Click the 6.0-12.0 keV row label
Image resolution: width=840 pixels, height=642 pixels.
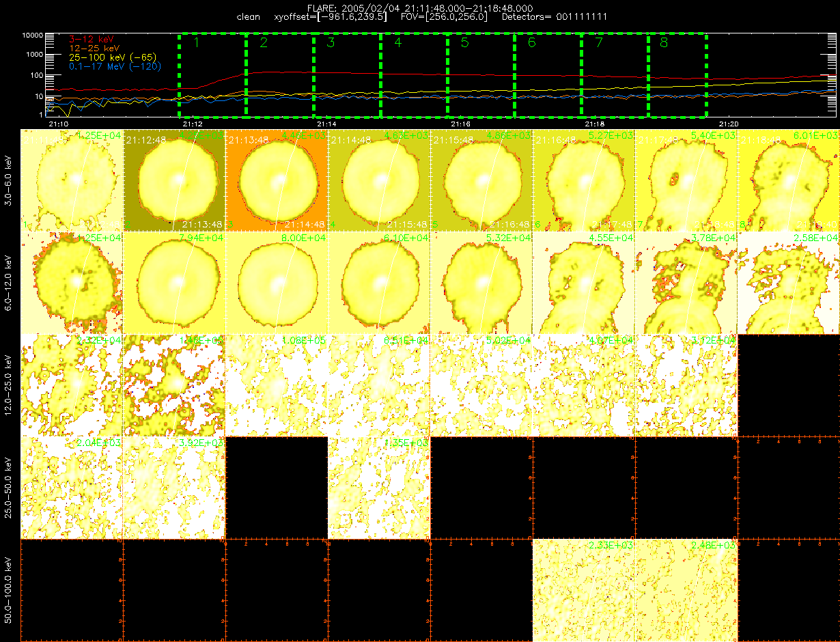pos(9,283)
